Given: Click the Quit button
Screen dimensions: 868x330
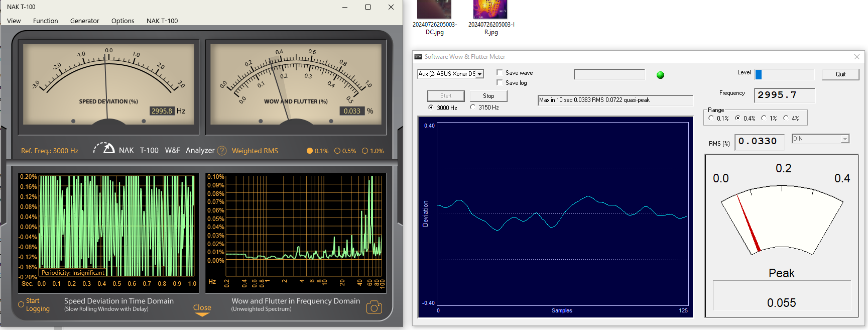Looking at the screenshot, I should pos(840,74).
